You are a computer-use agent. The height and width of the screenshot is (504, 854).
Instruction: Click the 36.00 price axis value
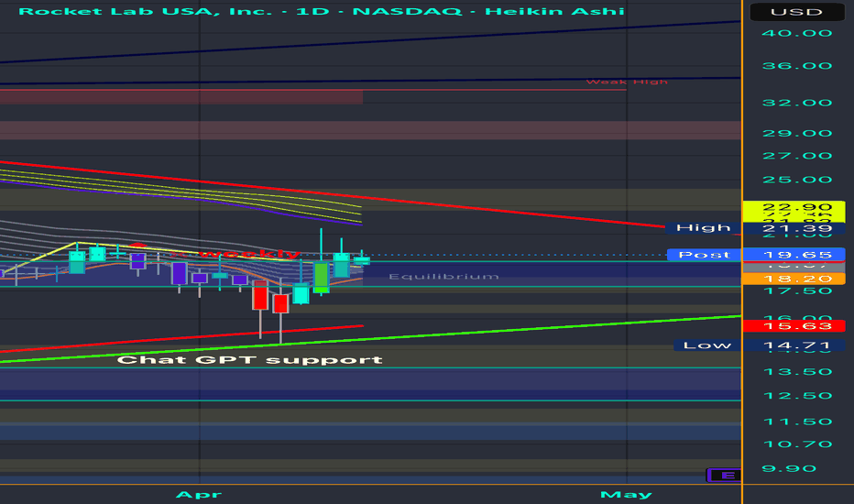797,66
